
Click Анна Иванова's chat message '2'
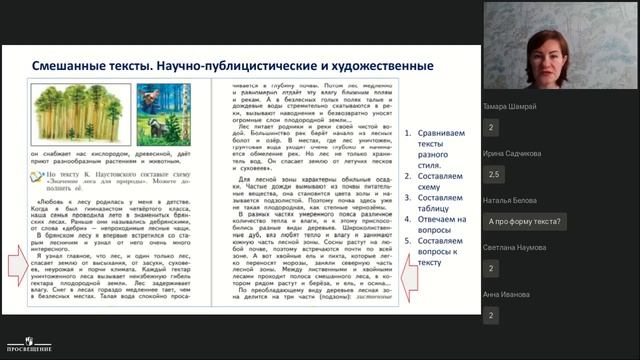(x=491, y=315)
